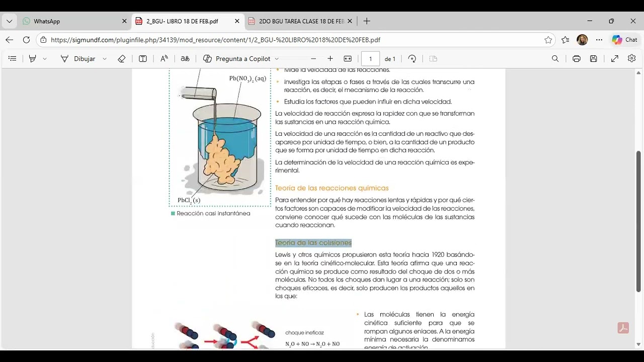Image resolution: width=644 pixels, height=362 pixels.
Task: Enter full screen PDF view
Action: (x=615, y=59)
